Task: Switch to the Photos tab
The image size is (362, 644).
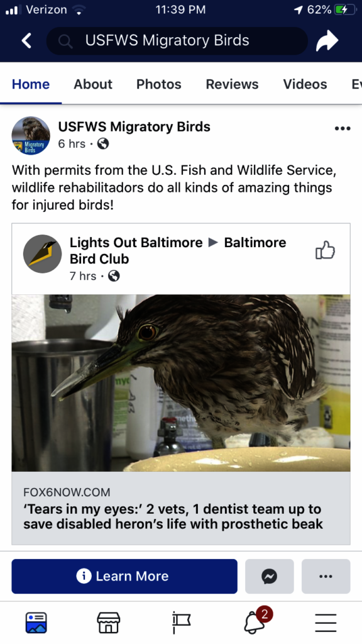Action: tap(159, 84)
